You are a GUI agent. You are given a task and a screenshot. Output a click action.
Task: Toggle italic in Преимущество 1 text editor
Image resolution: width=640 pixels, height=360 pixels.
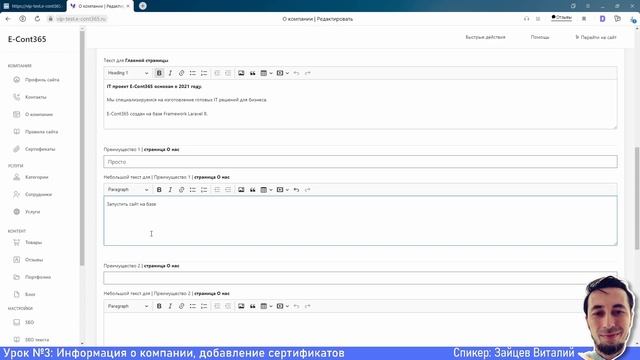tap(170, 190)
